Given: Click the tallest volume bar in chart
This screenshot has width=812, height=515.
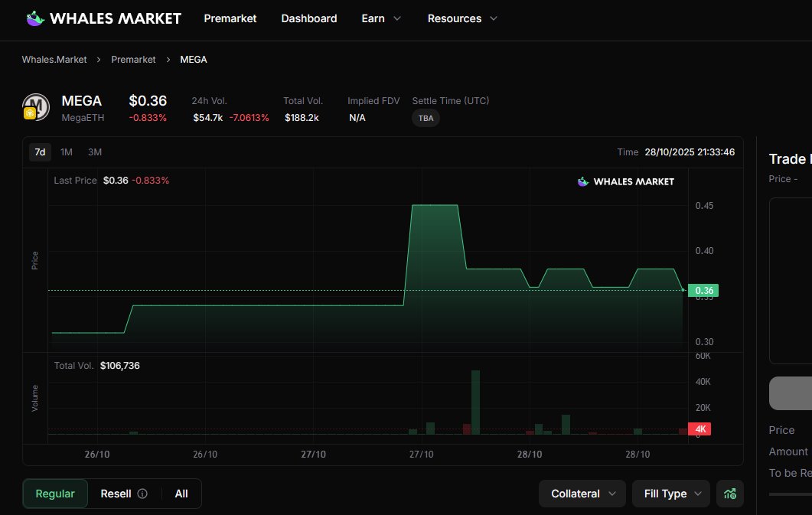Looking at the screenshot, I should click(x=475, y=402).
